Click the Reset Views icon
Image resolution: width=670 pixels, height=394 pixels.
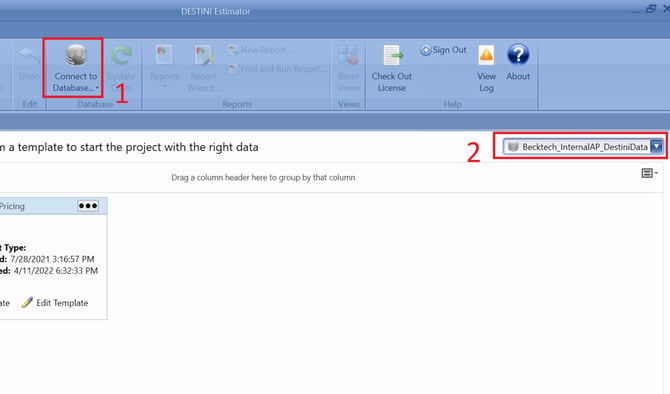tap(348, 55)
